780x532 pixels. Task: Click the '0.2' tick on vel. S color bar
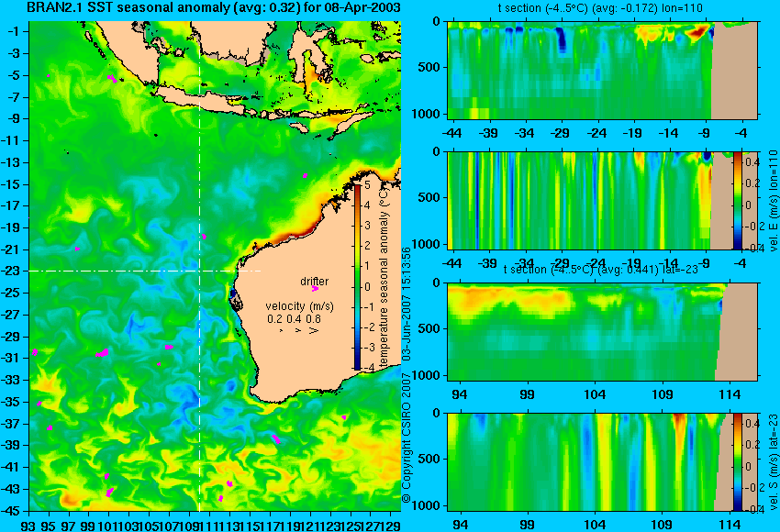(752, 445)
